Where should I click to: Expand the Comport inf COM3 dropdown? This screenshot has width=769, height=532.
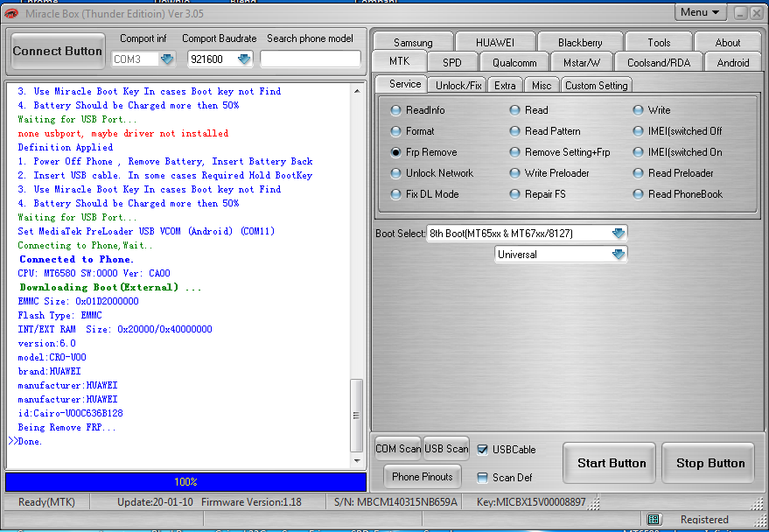pyautogui.click(x=167, y=59)
